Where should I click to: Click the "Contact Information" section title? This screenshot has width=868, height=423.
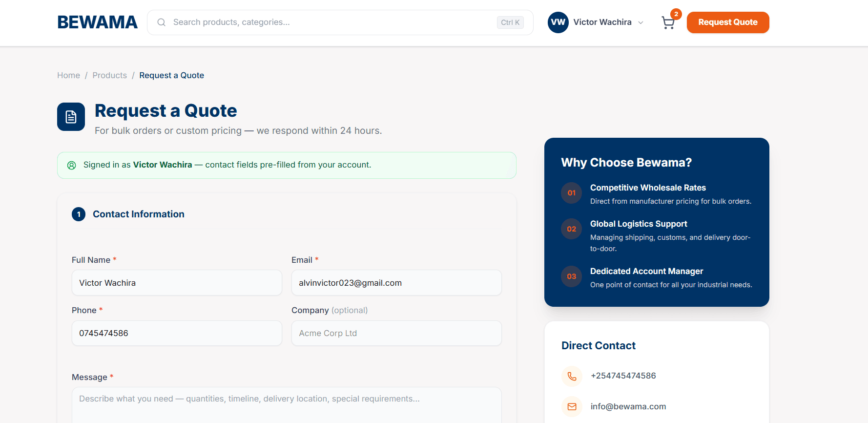139,214
